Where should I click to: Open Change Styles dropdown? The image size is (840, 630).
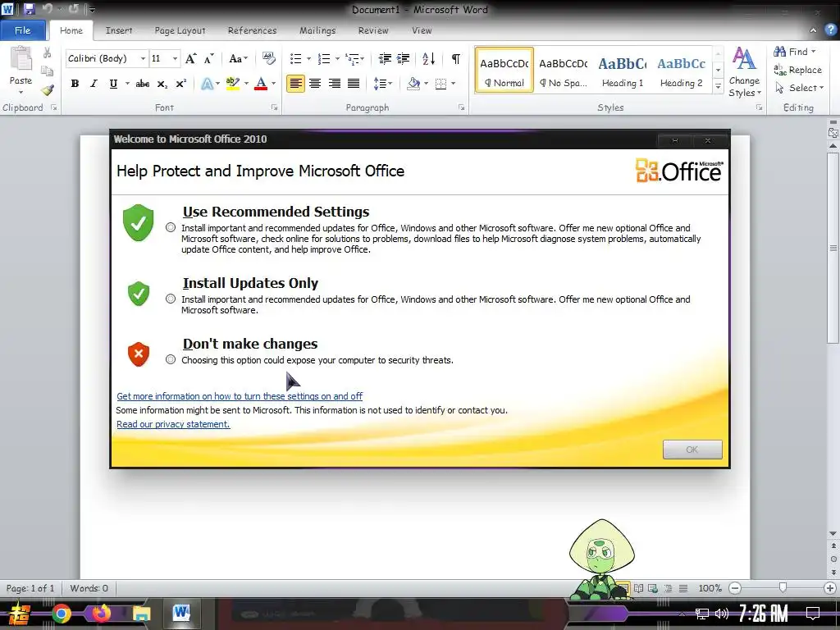tap(745, 72)
